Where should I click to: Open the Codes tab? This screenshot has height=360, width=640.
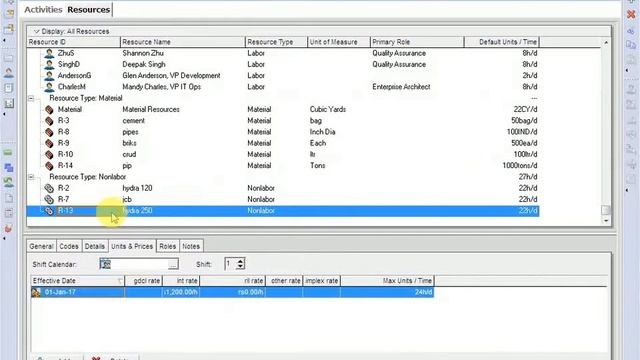point(69,247)
